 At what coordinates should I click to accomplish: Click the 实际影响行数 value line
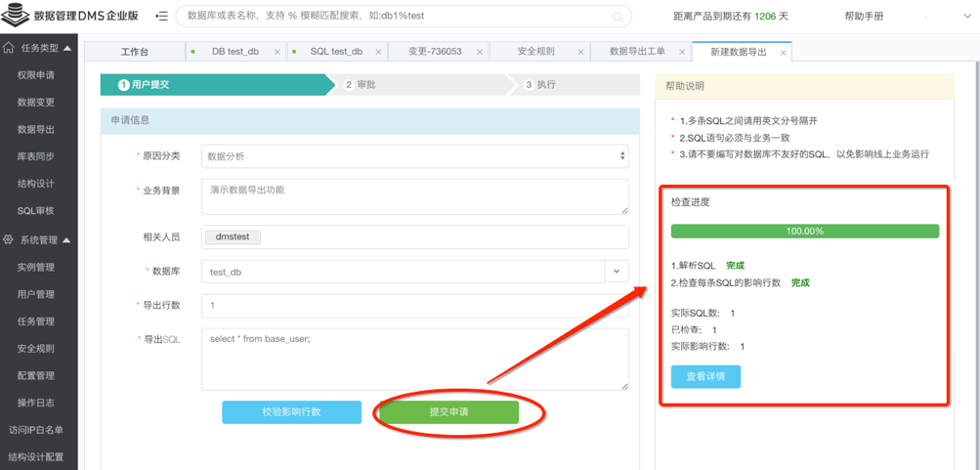(708, 346)
